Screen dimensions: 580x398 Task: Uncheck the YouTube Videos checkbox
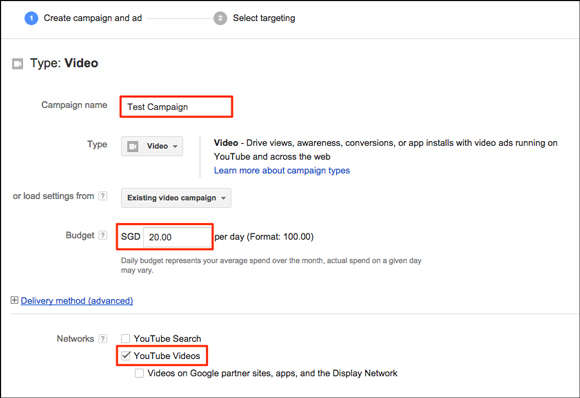coord(126,355)
